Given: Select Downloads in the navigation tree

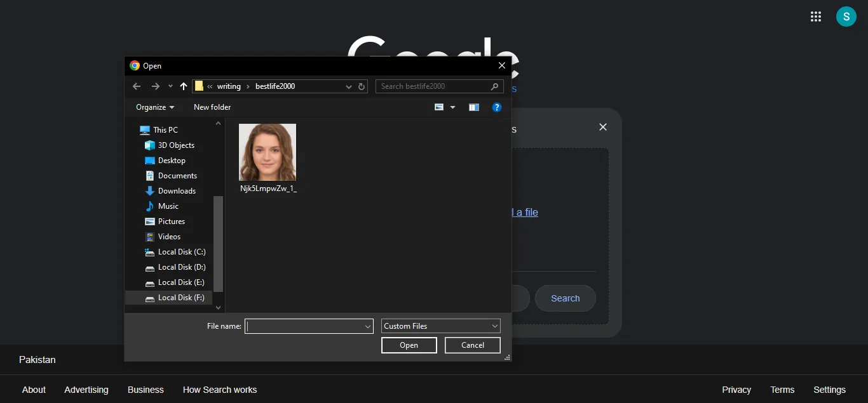Looking at the screenshot, I should point(177,191).
